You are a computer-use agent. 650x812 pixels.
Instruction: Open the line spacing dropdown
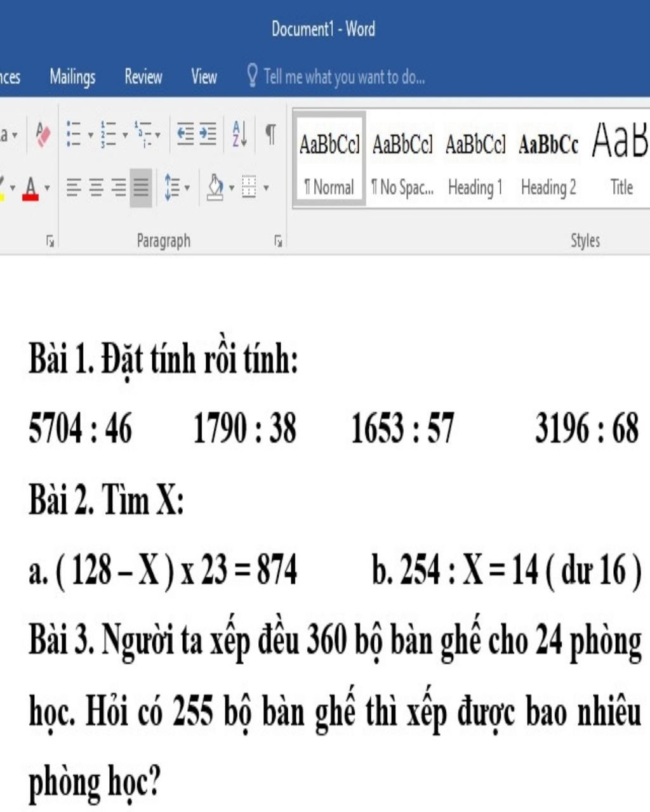[x=177, y=188]
